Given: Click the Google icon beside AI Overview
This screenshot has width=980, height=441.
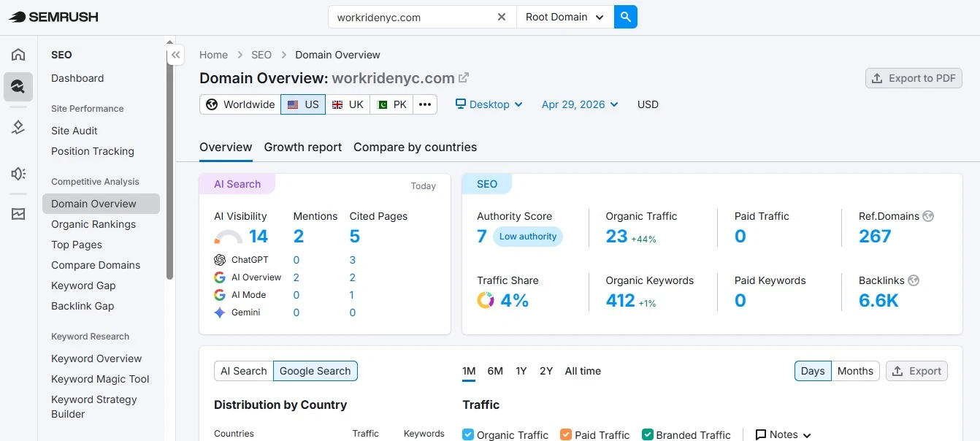Looking at the screenshot, I should coord(220,277).
